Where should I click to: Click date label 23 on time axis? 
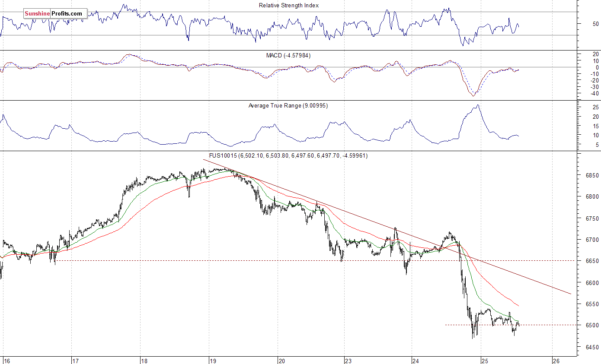point(349,361)
